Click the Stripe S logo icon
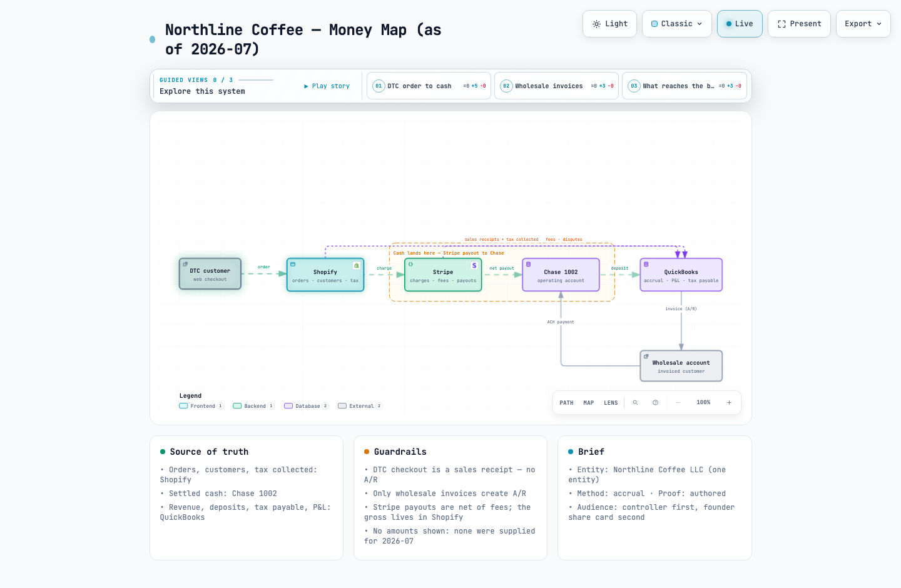The image size is (901, 588). click(x=474, y=265)
